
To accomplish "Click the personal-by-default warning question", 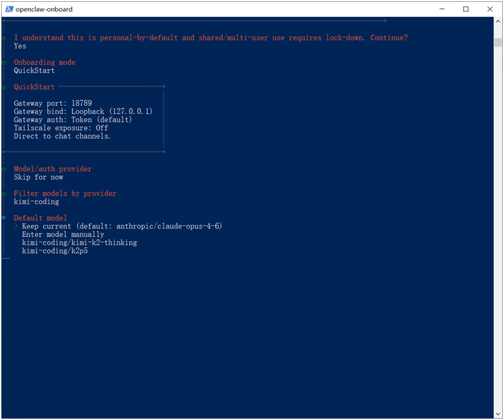I will coord(211,38).
